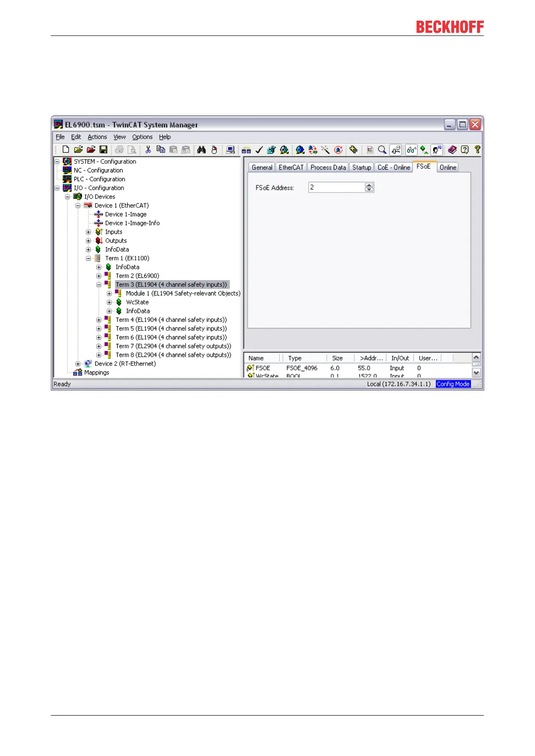
Task: Expand Module 1 (EL1904 Safety-relevant Objects)
Action: click(x=109, y=293)
